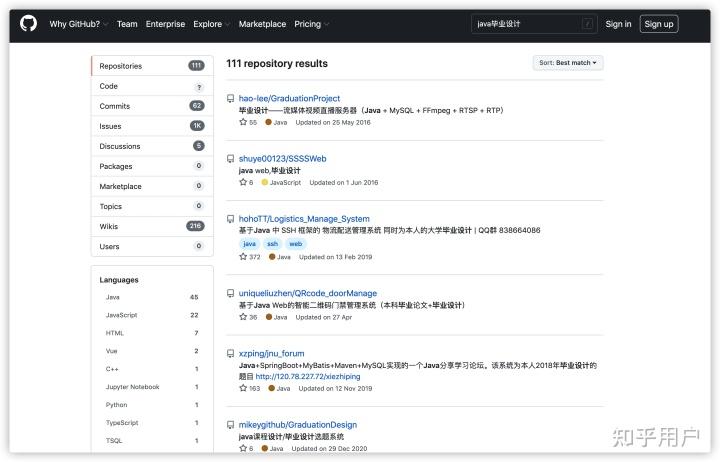Expand the Explore dropdown
Image resolution: width=720 pixels, height=462 pixels.
(211, 24)
